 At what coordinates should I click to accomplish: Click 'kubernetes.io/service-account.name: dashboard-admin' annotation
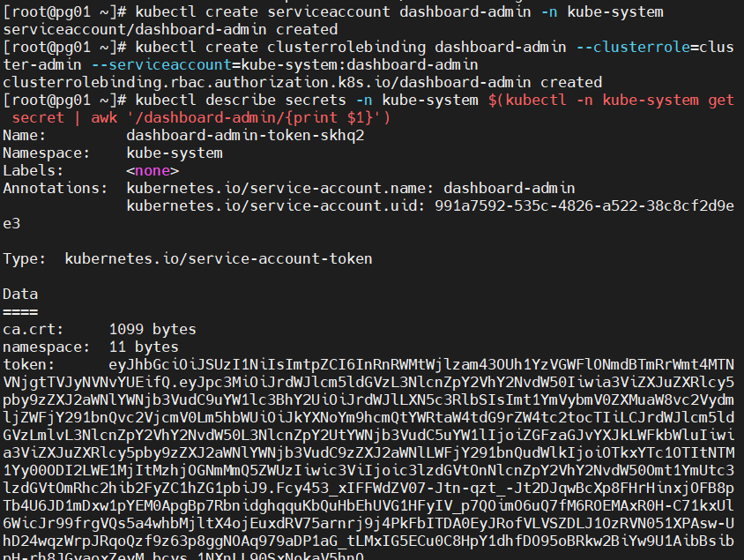pyautogui.click(x=351, y=189)
